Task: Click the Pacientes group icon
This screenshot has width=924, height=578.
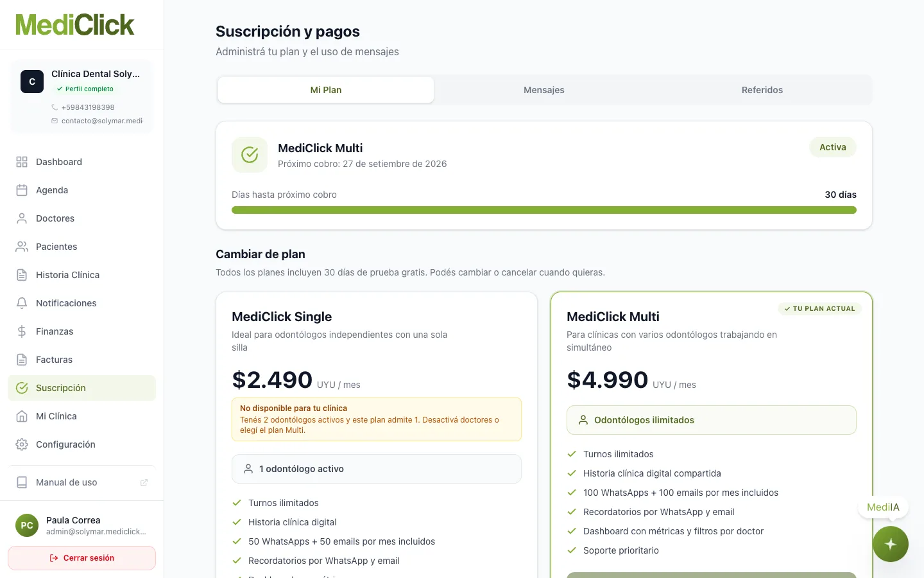Action: (22, 247)
